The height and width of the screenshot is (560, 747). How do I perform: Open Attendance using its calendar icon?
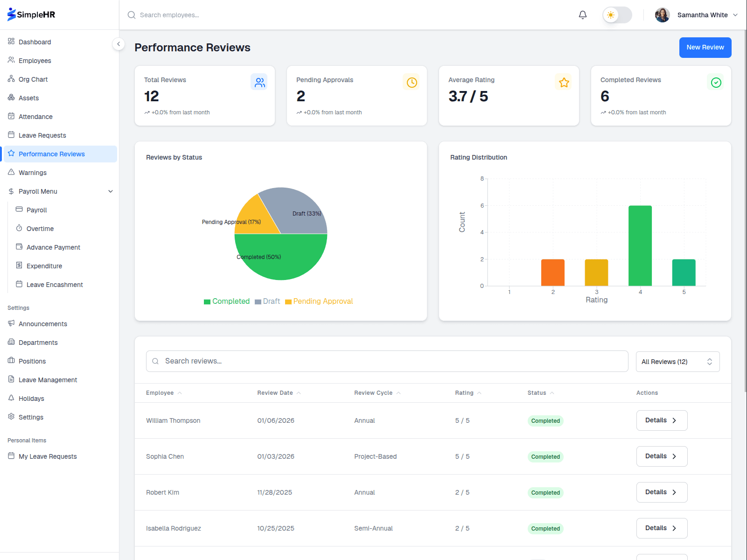tap(11, 116)
